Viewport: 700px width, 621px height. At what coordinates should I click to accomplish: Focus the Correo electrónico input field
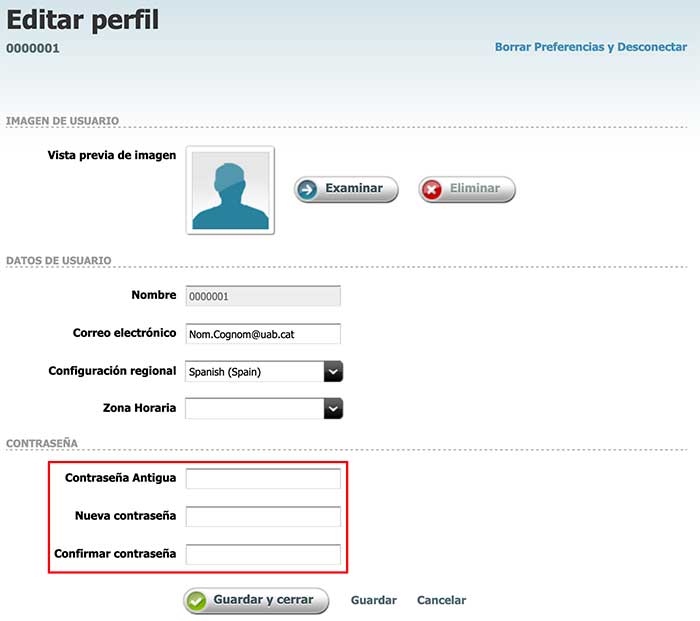point(263,334)
